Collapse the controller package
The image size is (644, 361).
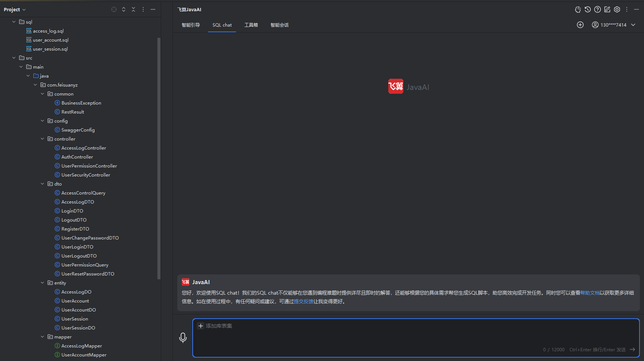42,139
